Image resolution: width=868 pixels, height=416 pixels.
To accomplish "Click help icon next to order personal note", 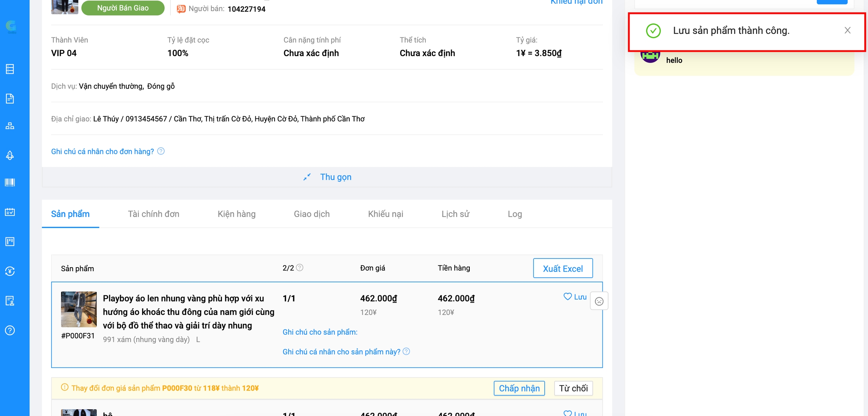I will click(x=161, y=151).
